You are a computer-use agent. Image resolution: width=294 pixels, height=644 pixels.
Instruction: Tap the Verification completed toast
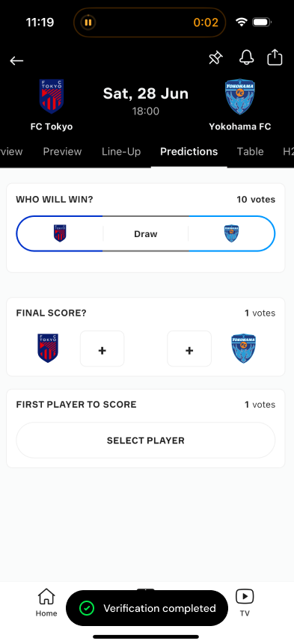pos(147,608)
